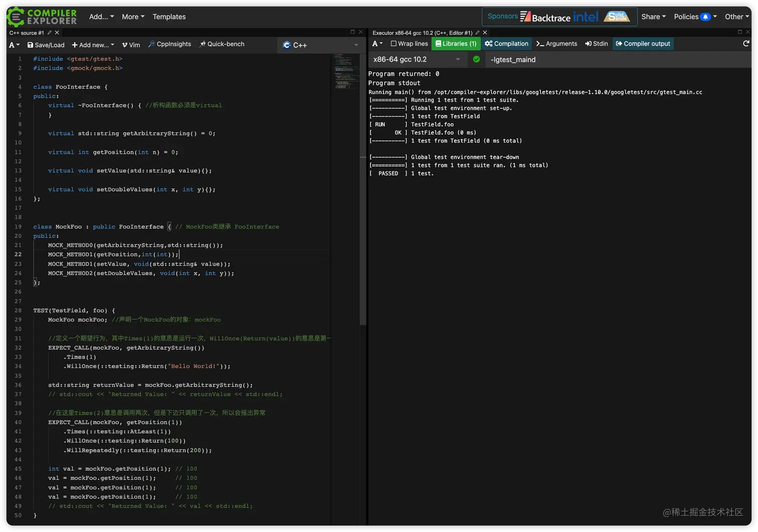Click the Save/Load button

pos(46,45)
